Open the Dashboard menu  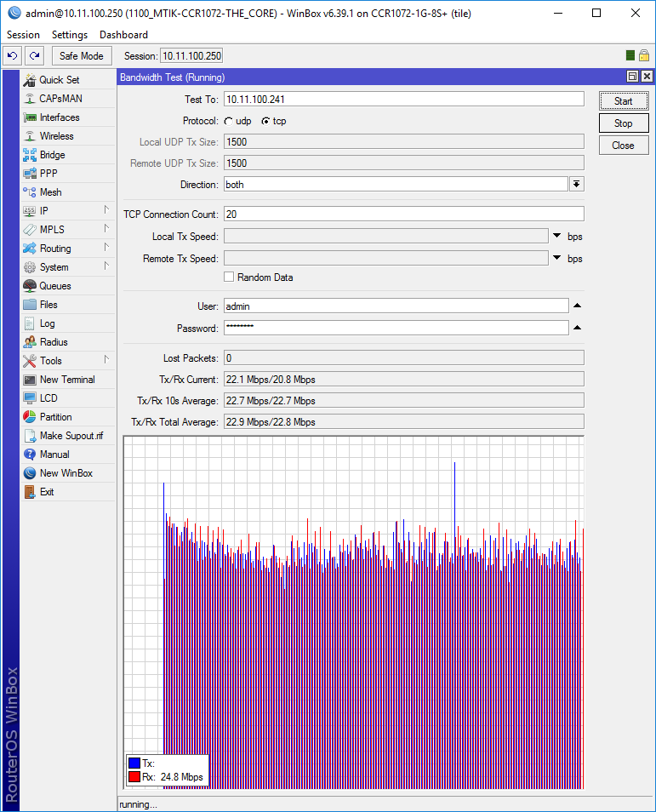tap(123, 35)
